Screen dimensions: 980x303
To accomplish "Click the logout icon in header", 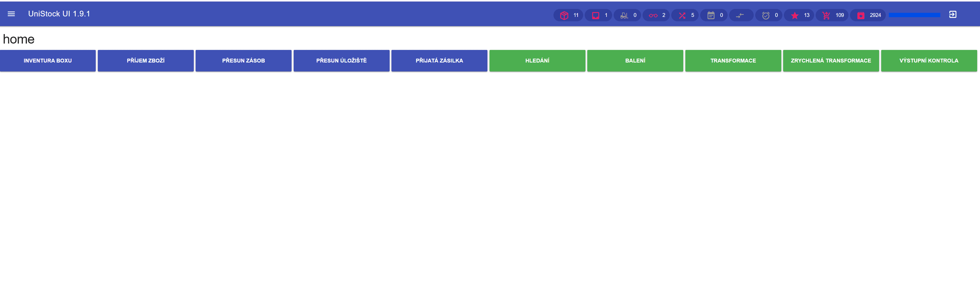I will pyautogui.click(x=953, y=14).
